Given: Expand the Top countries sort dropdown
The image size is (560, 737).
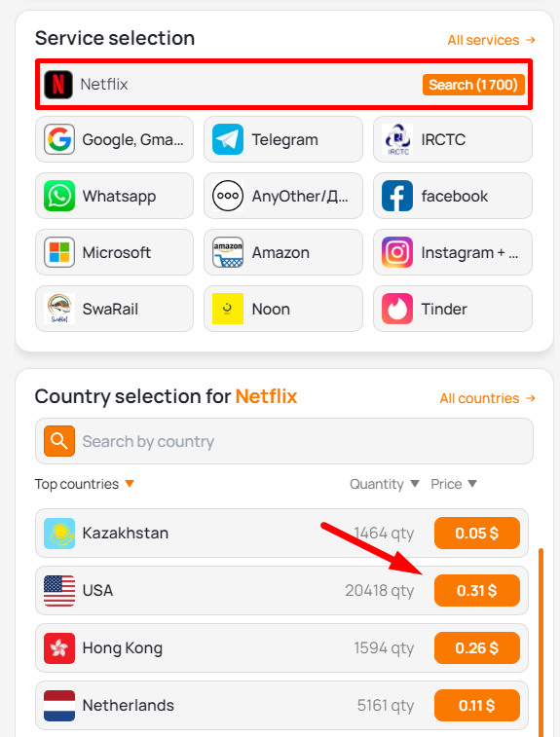Looking at the screenshot, I should click(x=130, y=484).
